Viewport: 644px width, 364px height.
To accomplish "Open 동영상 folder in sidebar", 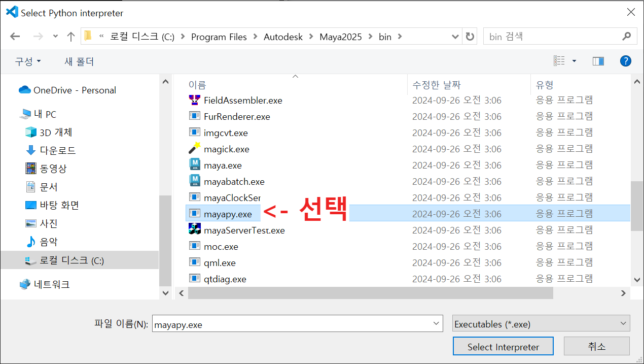I will point(53,169).
